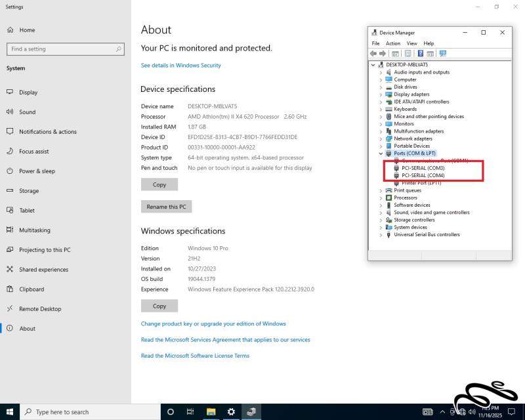
Task: Expand Universal Serial Bus controllers node
Action: [381, 235]
